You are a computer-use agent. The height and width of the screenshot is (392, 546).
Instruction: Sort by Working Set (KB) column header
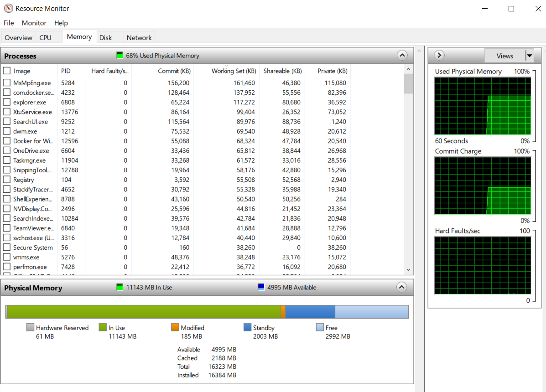[x=226, y=71]
